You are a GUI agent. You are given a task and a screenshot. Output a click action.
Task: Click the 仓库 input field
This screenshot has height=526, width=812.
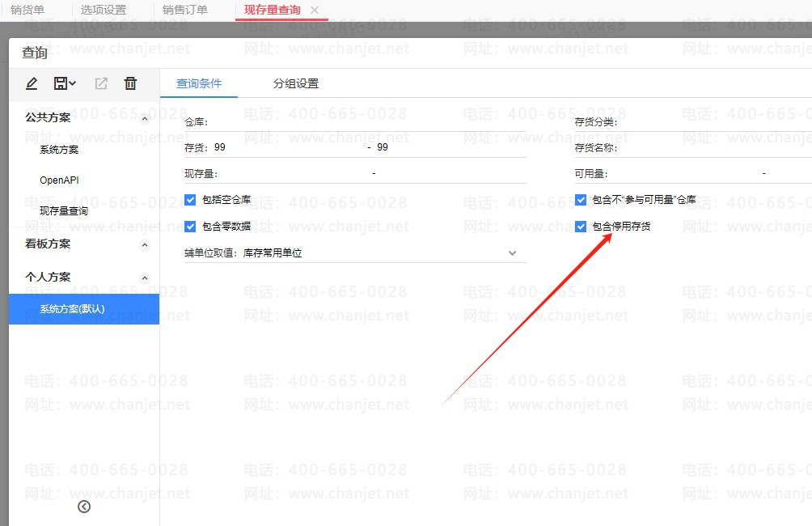point(368,122)
